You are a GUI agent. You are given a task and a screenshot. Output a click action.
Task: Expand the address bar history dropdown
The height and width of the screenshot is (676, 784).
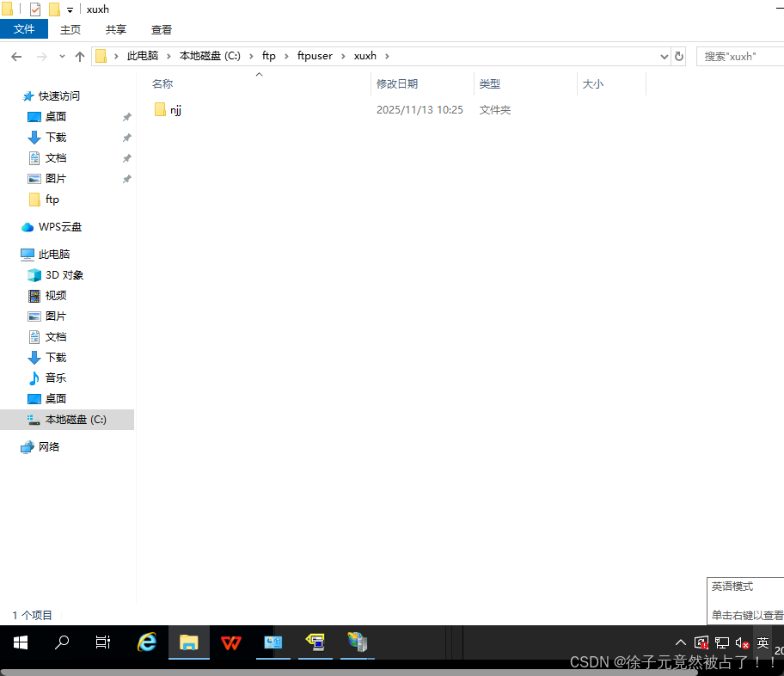(x=664, y=56)
